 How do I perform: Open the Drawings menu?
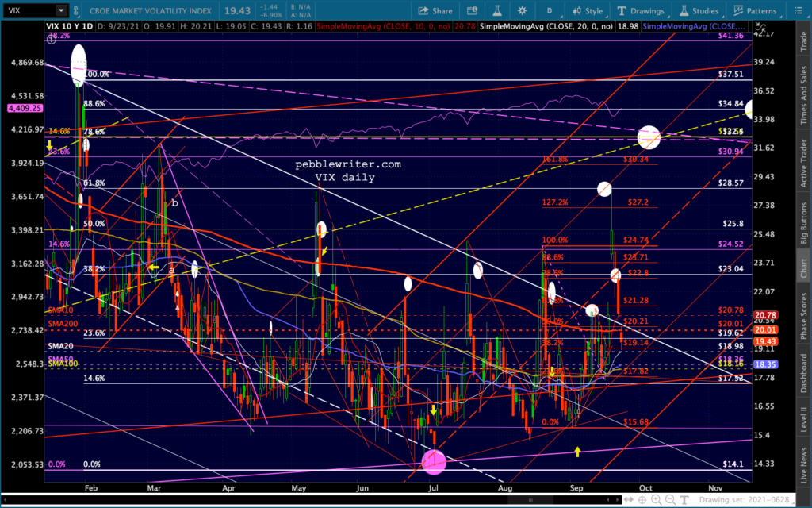(x=641, y=11)
